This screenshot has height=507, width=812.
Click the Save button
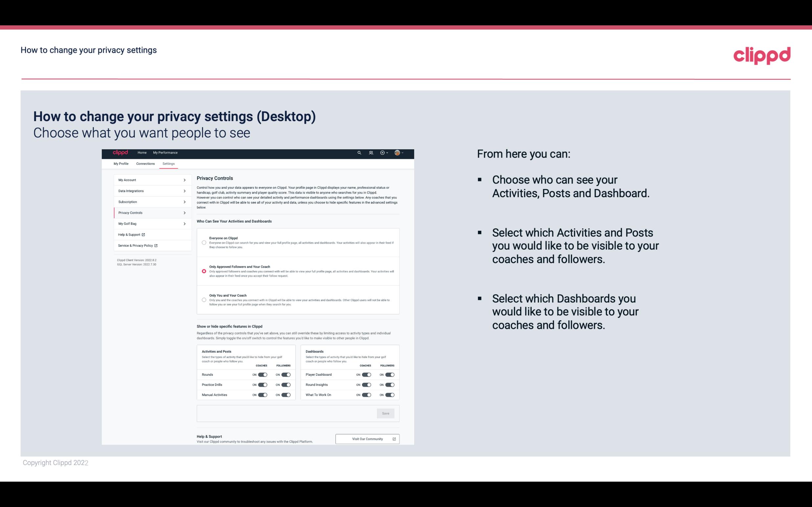[x=386, y=413]
